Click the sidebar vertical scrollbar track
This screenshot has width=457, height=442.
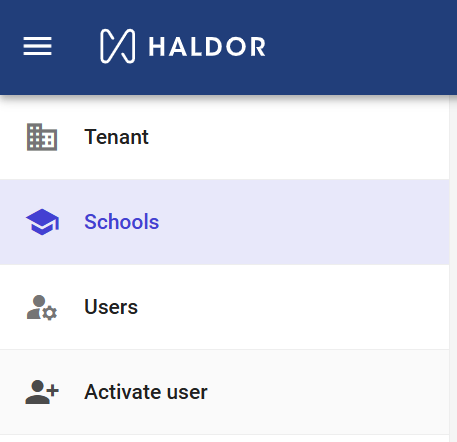[453, 268]
